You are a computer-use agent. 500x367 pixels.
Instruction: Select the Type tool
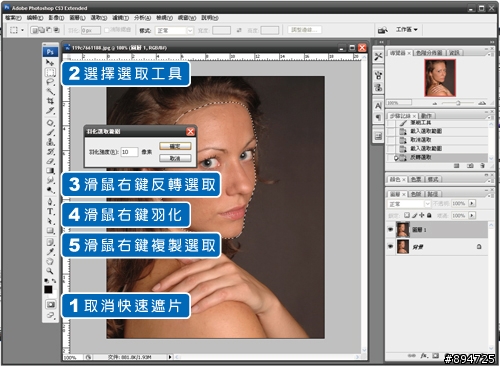pyautogui.click(x=50, y=211)
